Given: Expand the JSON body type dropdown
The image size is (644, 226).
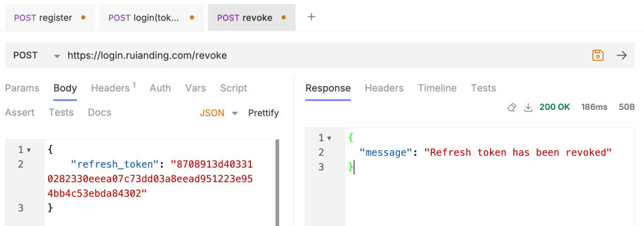Looking at the screenshot, I should 219,113.
